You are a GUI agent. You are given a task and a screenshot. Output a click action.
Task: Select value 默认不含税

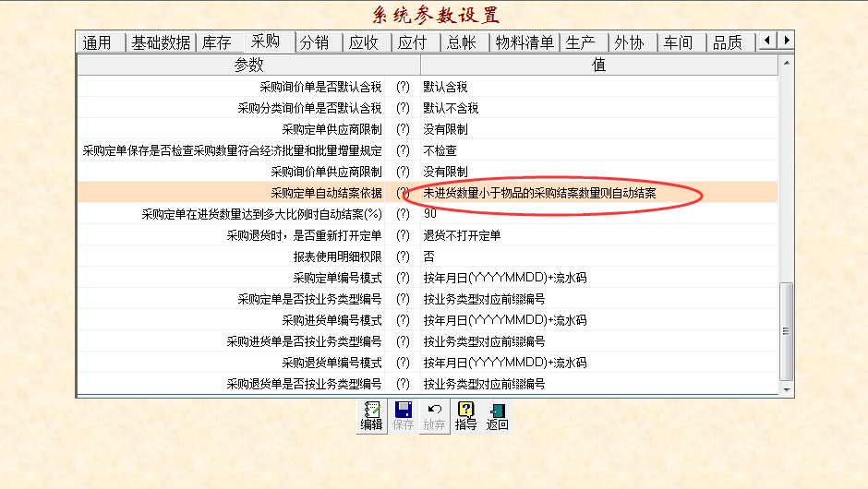(x=452, y=108)
